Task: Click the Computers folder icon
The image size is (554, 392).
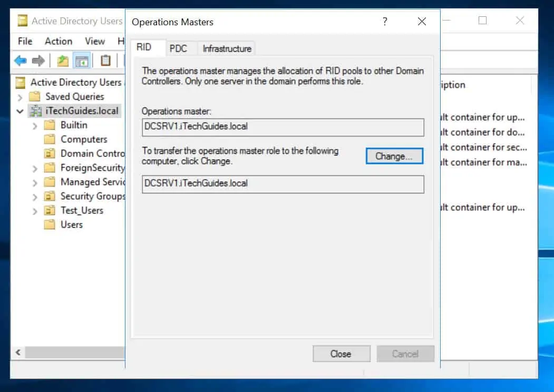Action: point(50,139)
